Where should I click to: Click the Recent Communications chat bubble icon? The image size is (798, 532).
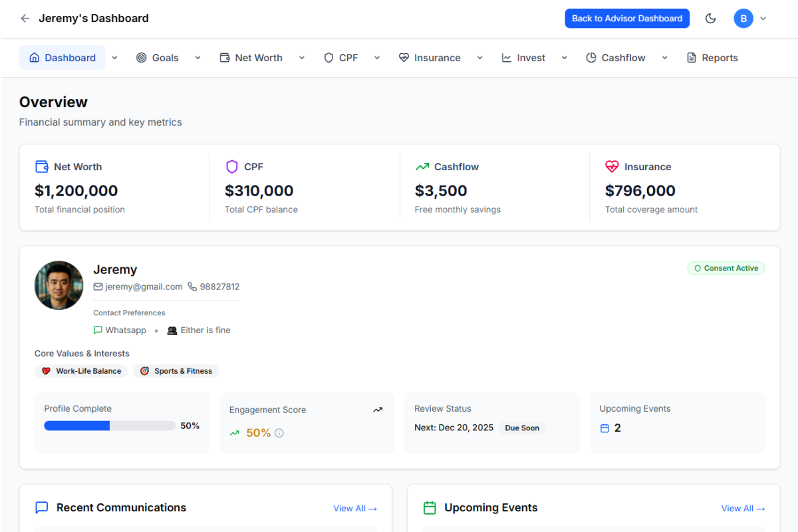click(x=41, y=507)
